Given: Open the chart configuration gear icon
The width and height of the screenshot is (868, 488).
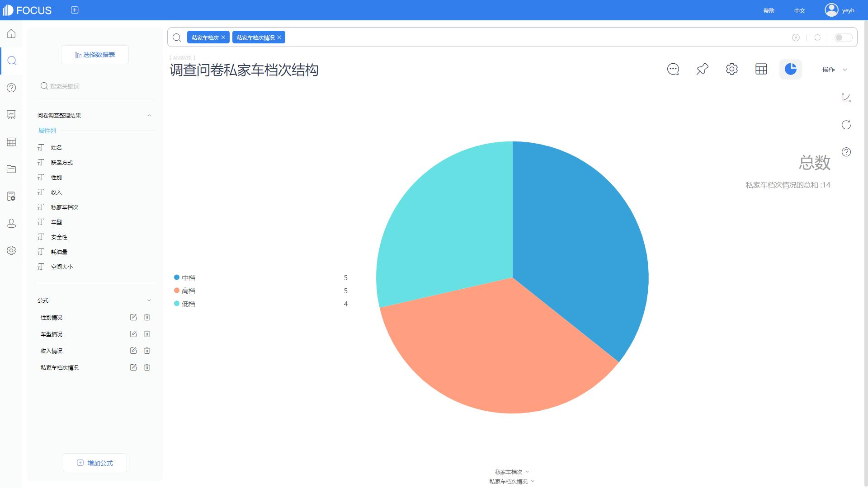Looking at the screenshot, I should pos(731,69).
